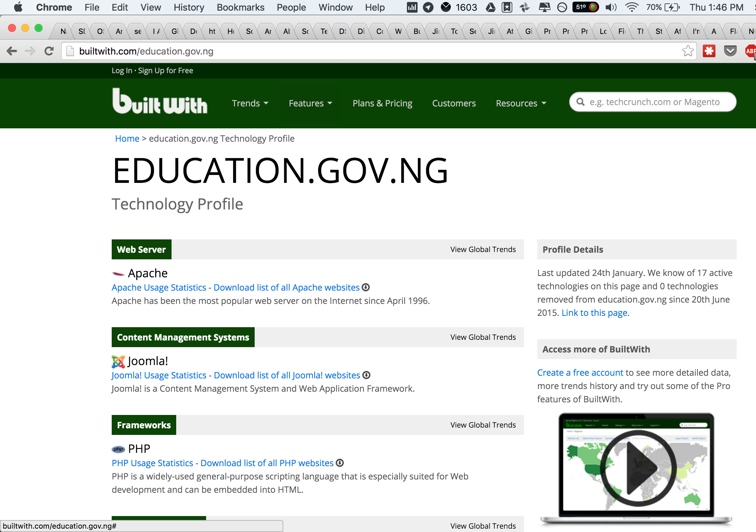756x532 pixels.
Task: Click the Create a free account link
Action: [x=580, y=372]
